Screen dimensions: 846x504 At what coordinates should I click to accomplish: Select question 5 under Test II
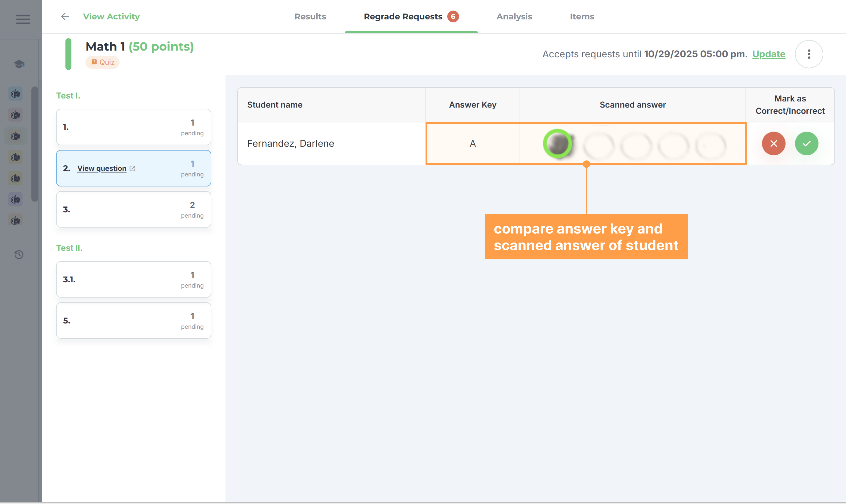[133, 320]
